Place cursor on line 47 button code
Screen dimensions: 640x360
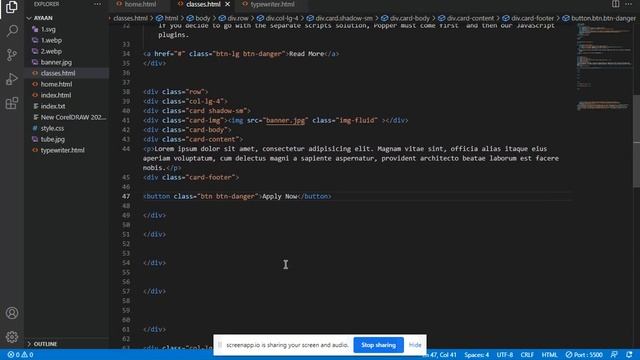237,196
